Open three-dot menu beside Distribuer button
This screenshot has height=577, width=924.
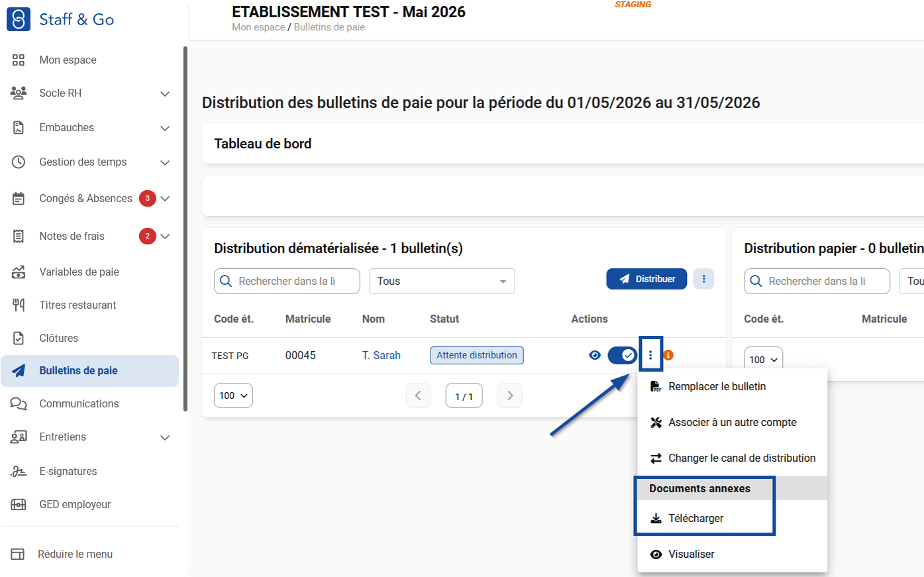703,279
